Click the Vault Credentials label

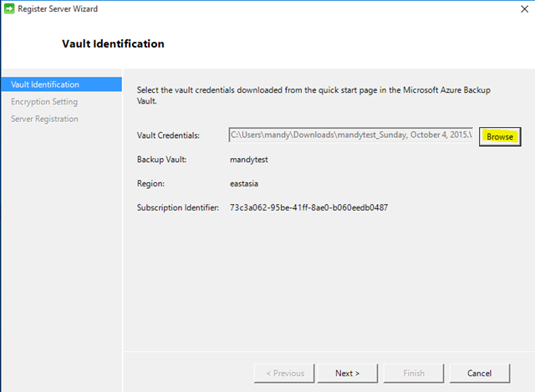[168, 135]
